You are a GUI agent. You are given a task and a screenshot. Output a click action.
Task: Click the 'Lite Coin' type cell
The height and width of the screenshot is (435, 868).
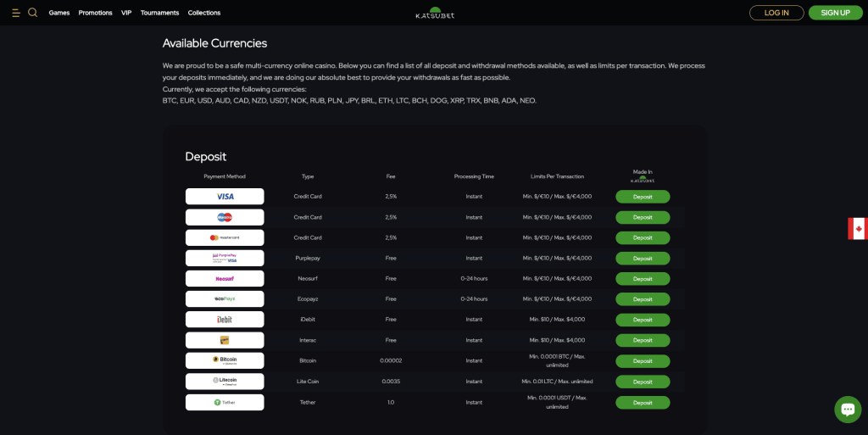tap(308, 382)
